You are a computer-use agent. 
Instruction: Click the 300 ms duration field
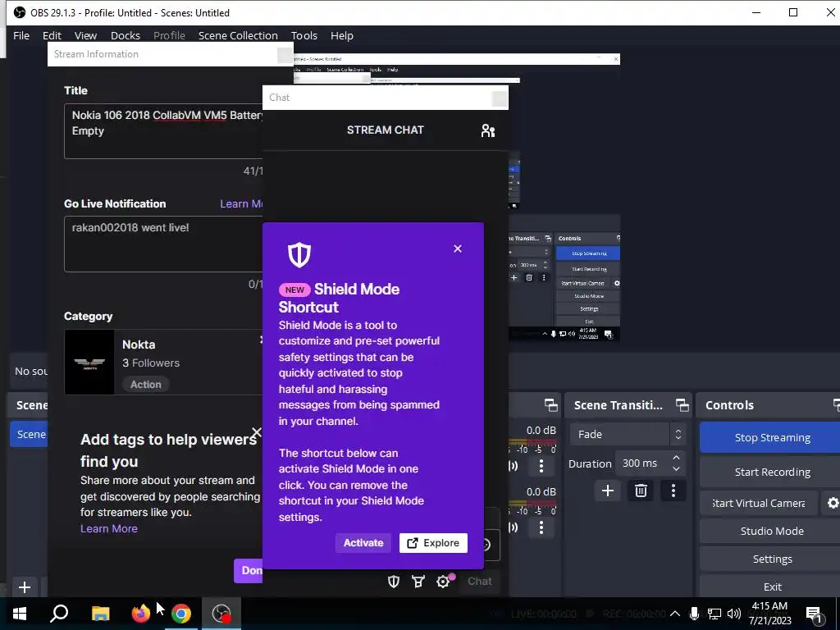(x=641, y=463)
